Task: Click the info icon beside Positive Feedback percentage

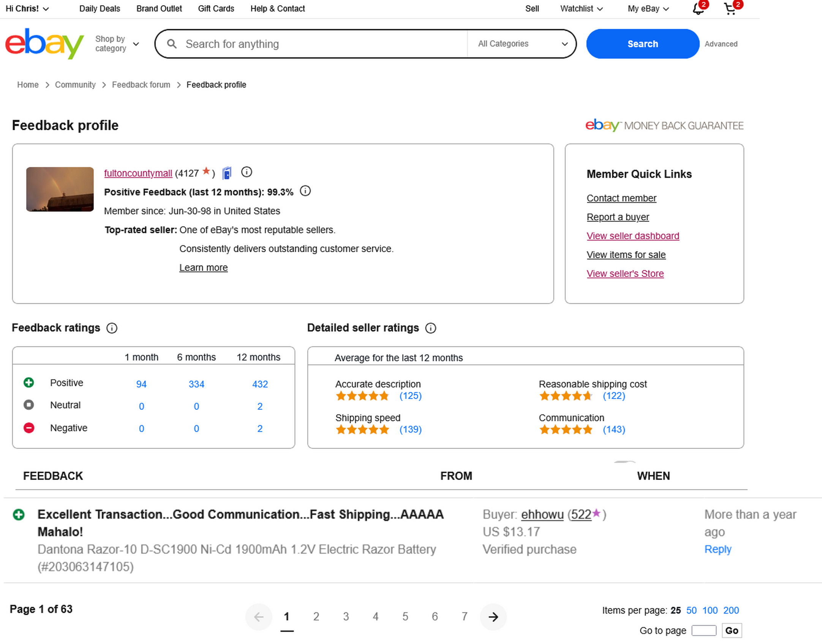Action: pos(305,191)
